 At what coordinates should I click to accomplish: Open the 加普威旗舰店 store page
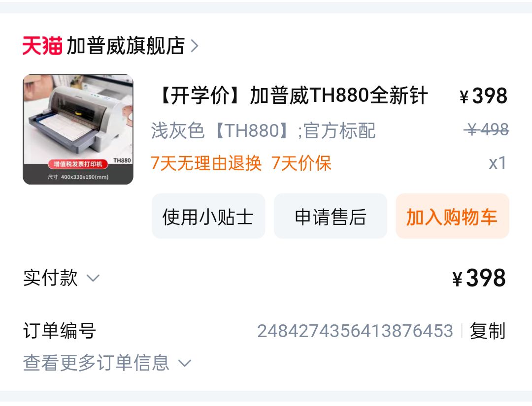coord(126,46)
